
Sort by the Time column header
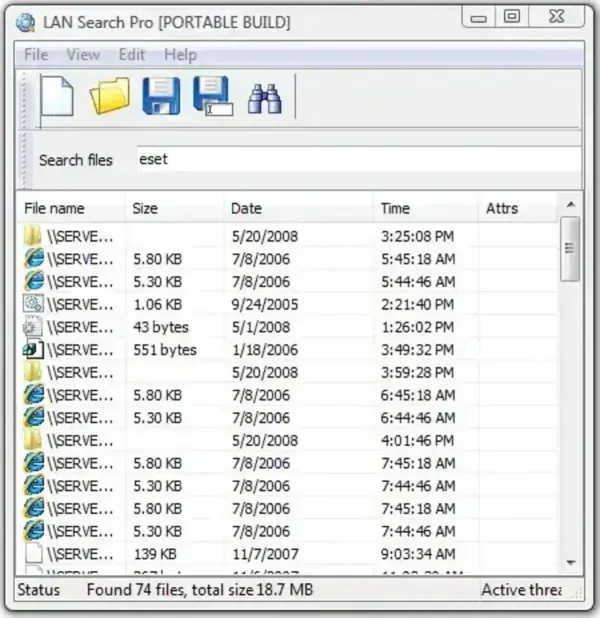[x=425, y=208]
